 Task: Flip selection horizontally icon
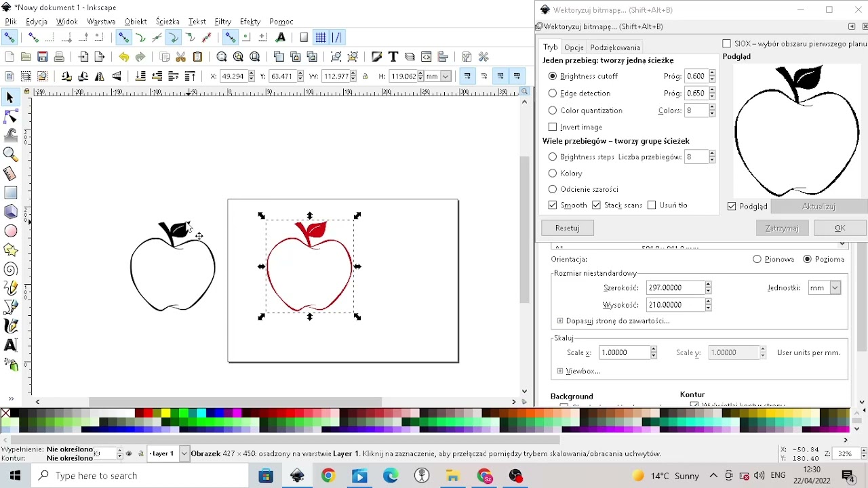coord(100,77)
